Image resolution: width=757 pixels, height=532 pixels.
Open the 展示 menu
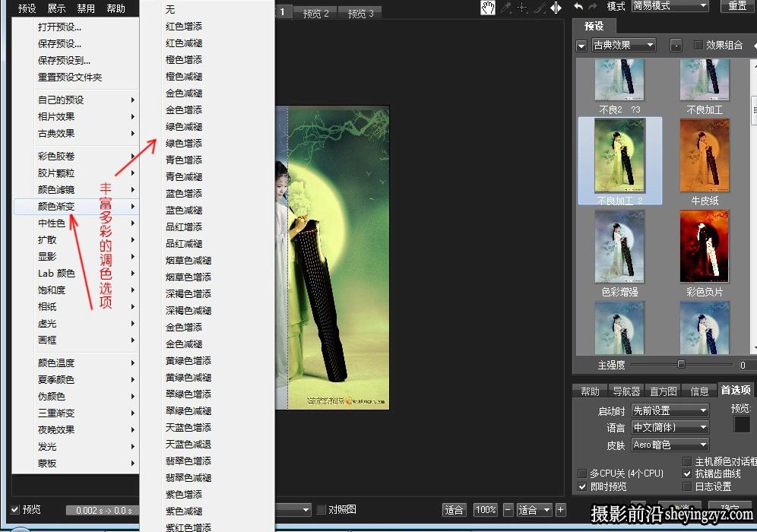click(56, 8)
